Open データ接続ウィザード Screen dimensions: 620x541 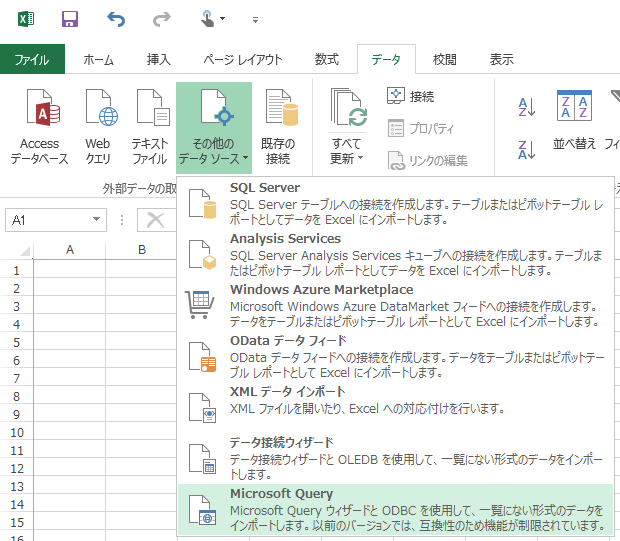tap(395, 458)
